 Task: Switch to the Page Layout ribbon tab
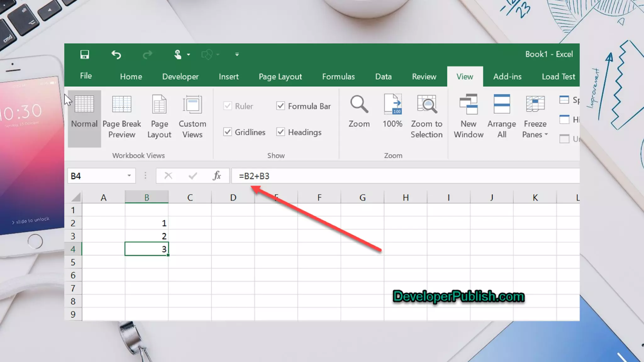(280, 77)
